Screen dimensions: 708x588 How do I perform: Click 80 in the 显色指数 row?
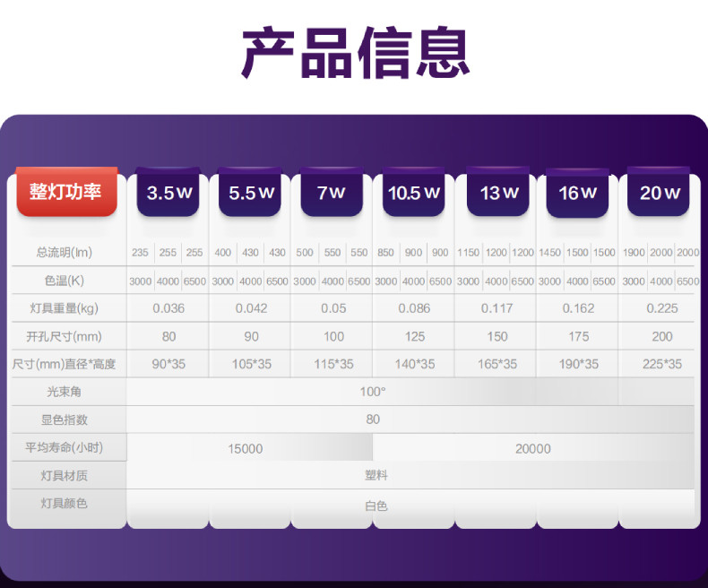(x=373, y=419)
